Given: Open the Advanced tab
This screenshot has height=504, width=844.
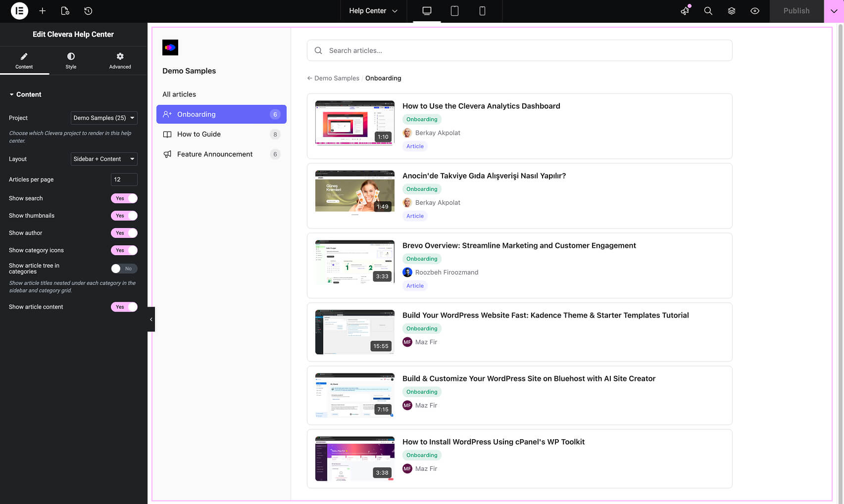Looking at the screenshot, I should click(119, 60).
